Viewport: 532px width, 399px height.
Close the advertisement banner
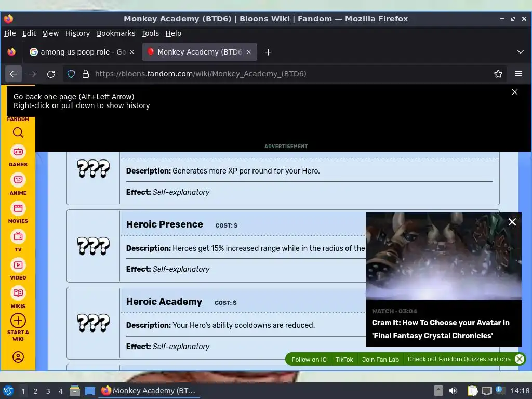[x=515, y=92]
